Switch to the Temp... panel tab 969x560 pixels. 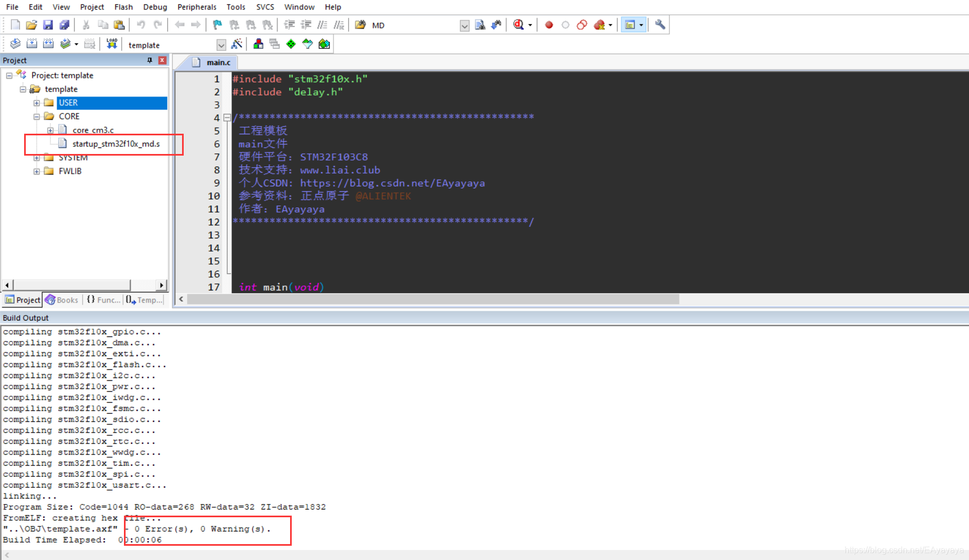144,300
